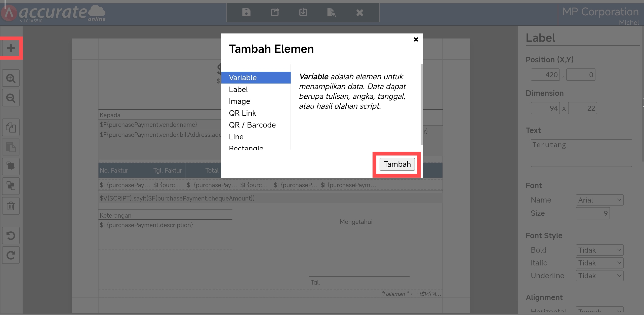Click the copy element icon
Image resolution: width=644 pixels, height=315 pixels.
[x=11, y=127]
